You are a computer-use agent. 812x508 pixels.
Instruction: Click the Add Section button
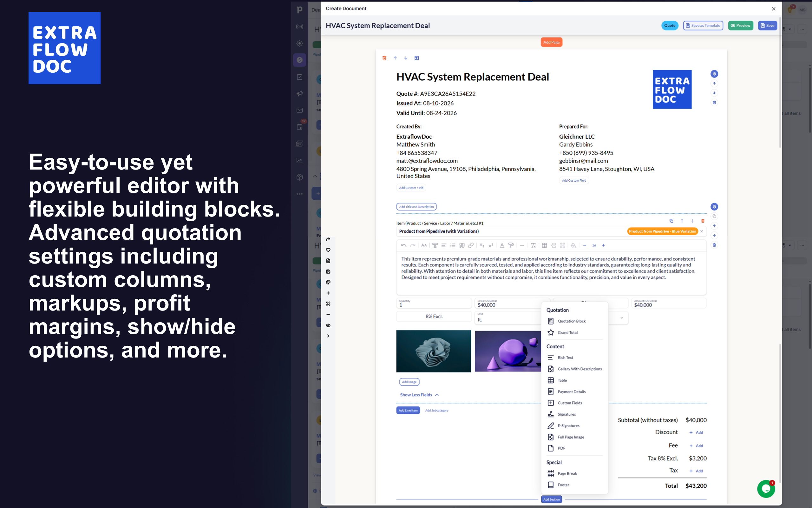point(551,499)
